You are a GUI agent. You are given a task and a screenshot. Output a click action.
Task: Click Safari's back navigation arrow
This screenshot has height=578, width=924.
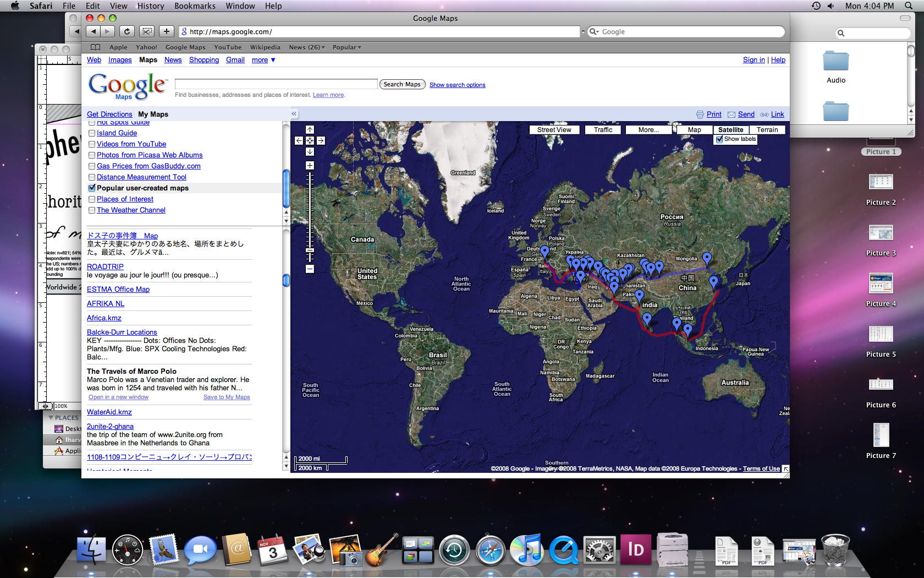click(x=94, y=32)
